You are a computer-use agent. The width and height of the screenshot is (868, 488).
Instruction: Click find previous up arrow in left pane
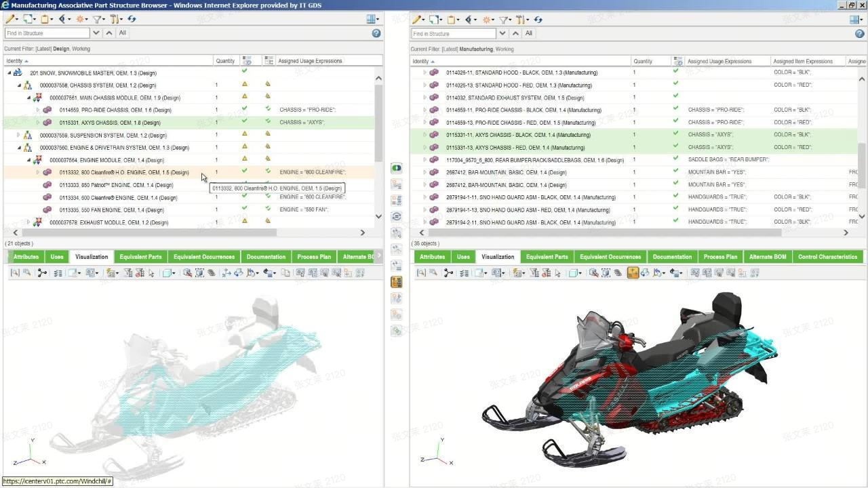click(109, 33)
